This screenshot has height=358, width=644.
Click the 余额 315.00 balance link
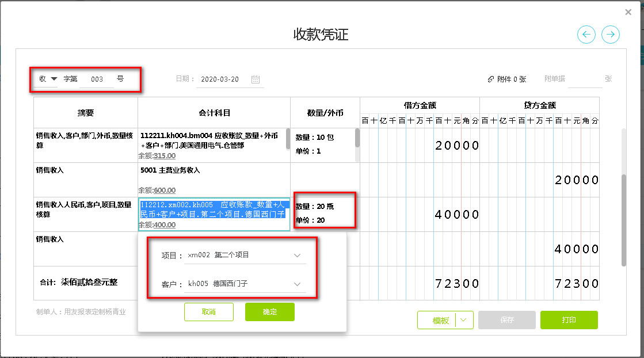[165, 156]
